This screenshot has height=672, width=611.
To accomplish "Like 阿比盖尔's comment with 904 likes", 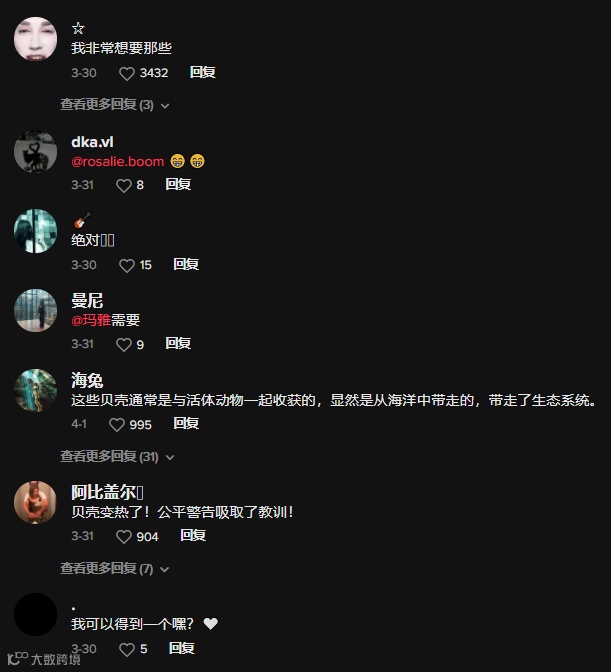I will pyautogui.click(x=124, y=537).
